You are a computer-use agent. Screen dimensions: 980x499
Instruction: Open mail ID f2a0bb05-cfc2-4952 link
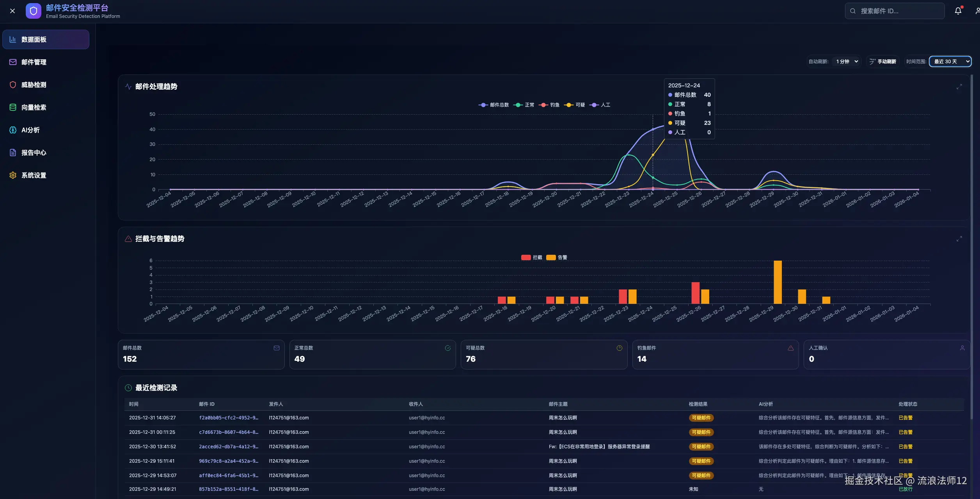tap(229, 418)
